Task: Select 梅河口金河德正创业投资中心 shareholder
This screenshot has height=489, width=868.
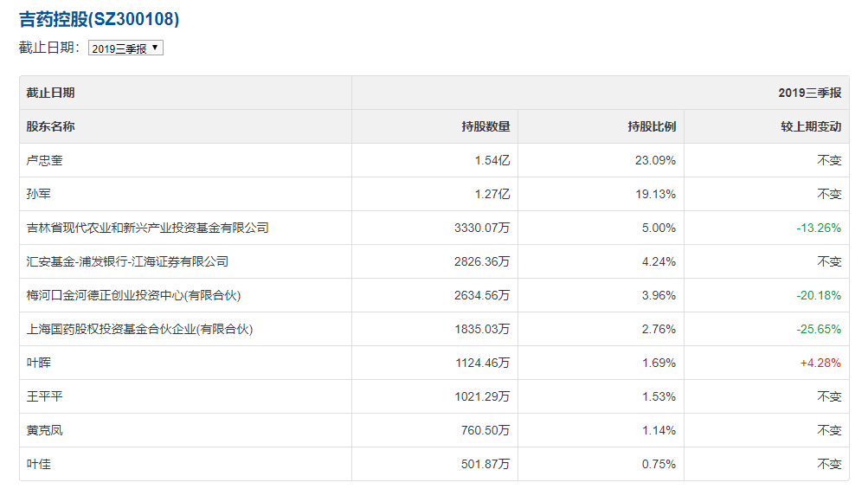Action: pos(133,295)
